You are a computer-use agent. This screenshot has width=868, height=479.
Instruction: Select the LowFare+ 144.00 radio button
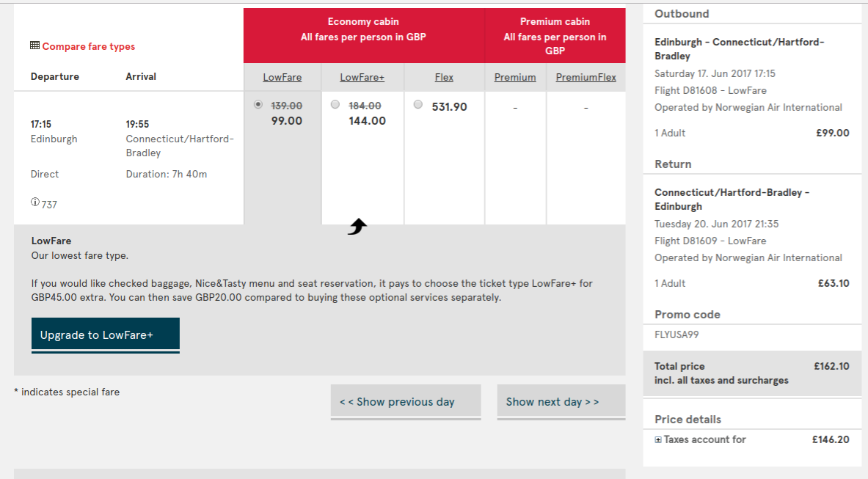[x=335, y=104]
